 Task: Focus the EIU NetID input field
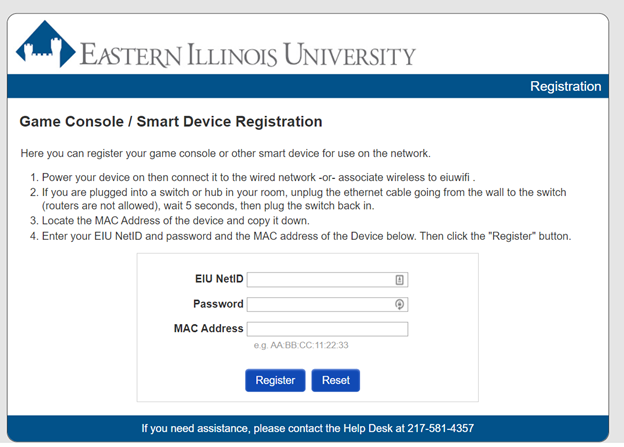[x=320, y=280]
